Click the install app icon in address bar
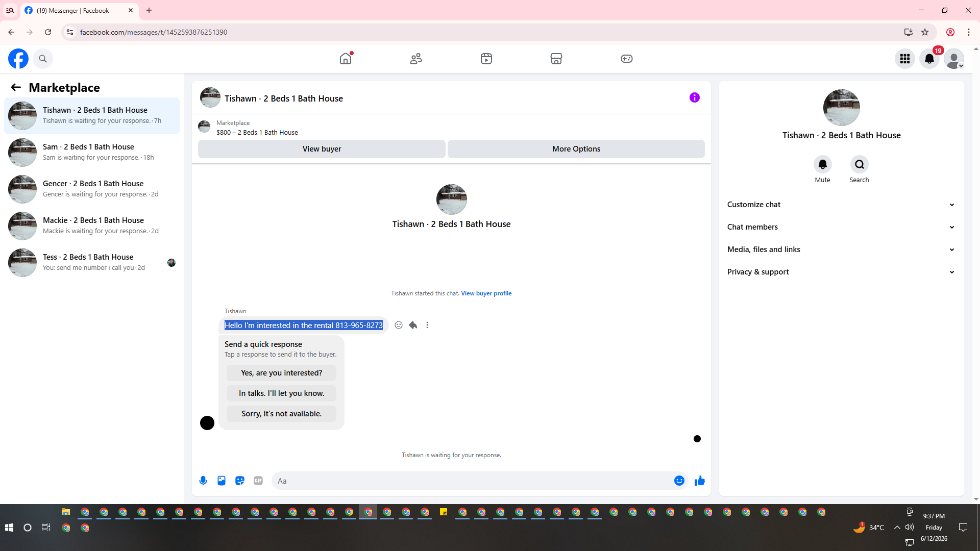The width and height of the screenshot is (980, 551). pyautogui.click(x=909, y=32)
